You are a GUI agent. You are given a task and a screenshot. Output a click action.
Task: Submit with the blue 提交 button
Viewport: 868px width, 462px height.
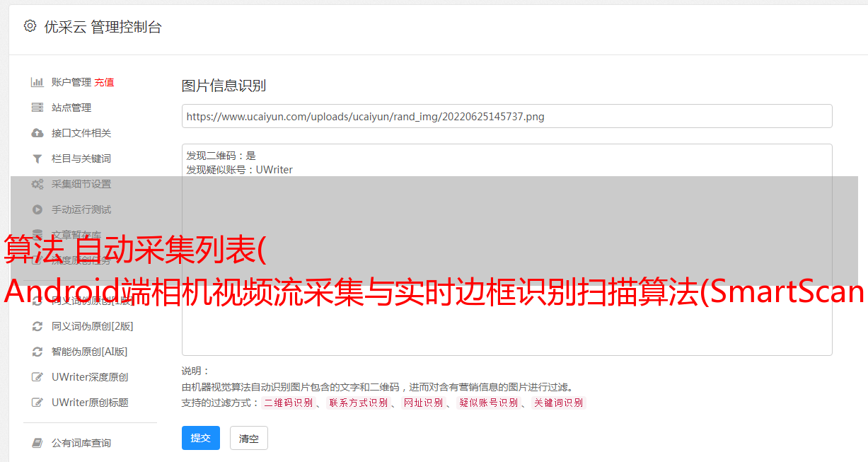pyautogui.click(x=201, y=438)
